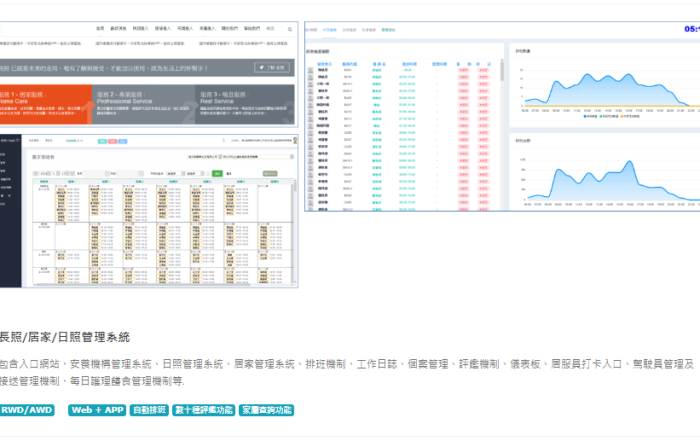Click the 家屬查詢功能 tag
700x441 pixels.
click(266, 410)
